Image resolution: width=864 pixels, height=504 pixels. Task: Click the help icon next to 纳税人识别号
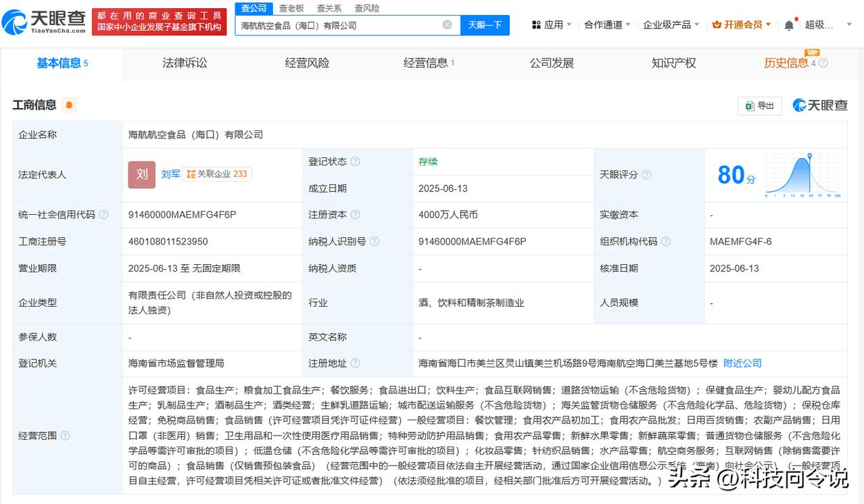375,241
